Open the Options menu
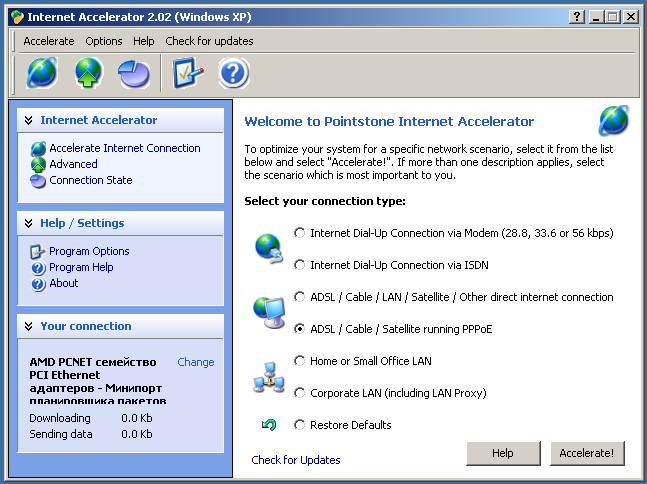The width and height of the screenshot is (647, 484). click(x=104, y=41)
